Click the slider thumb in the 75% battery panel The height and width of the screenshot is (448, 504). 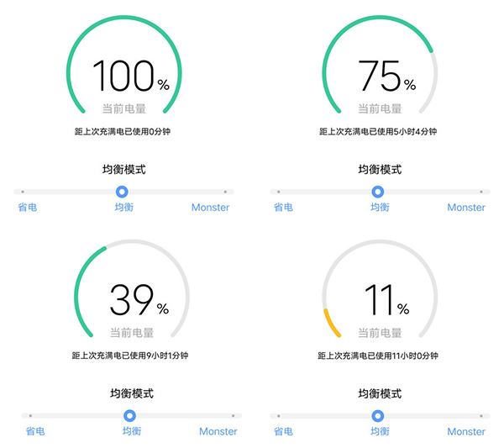(378, 192)
